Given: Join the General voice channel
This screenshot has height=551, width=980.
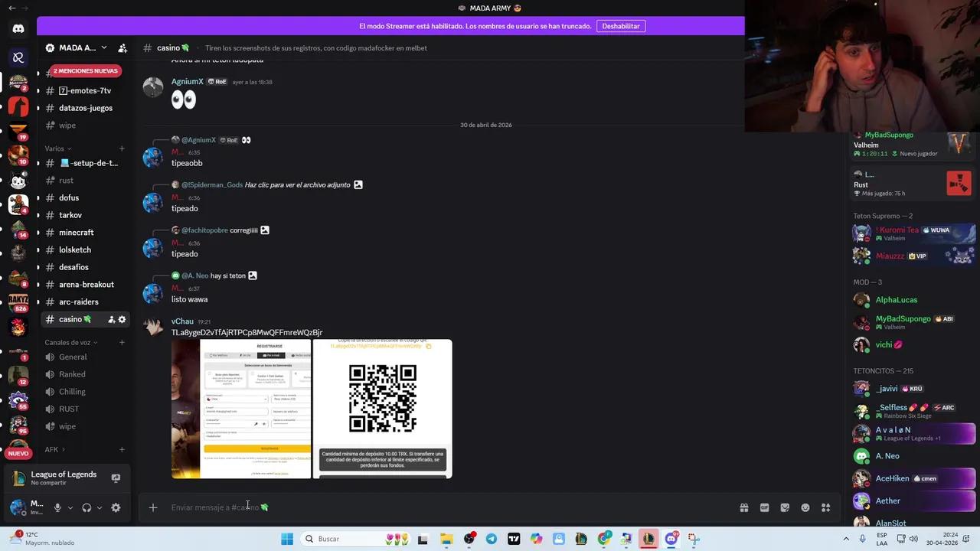Looking at the screenshot, I should coord(84,357).
